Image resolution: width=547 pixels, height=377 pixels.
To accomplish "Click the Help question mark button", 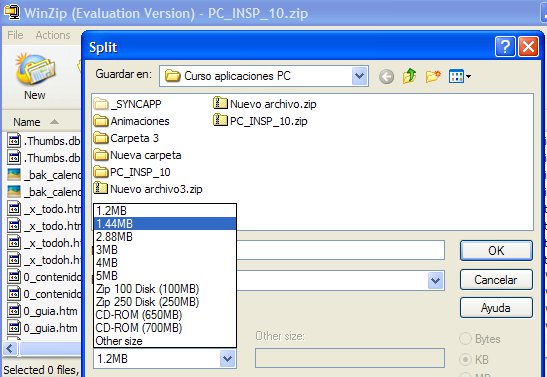I will tap(504, 46).
